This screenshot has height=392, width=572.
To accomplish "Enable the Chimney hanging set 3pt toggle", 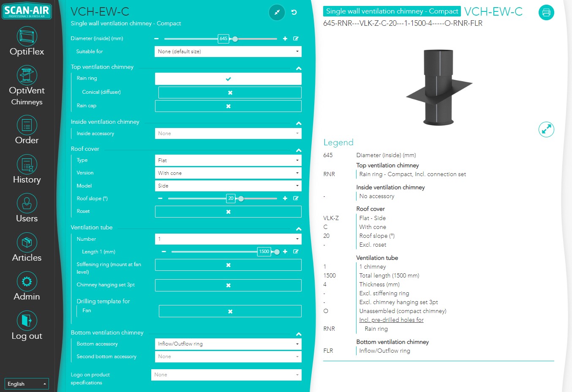I will (x=228, y=285).
